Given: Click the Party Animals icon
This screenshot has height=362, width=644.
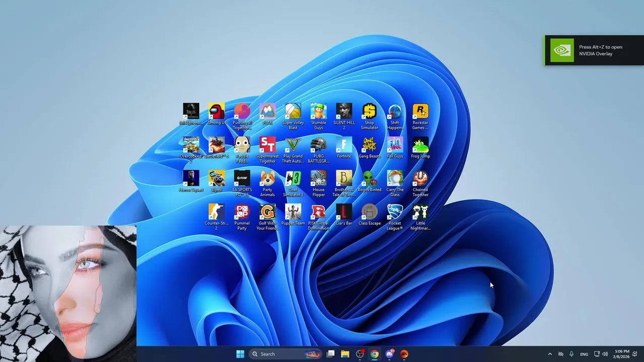Looking at the screenshot, I should tap(267, 184).
